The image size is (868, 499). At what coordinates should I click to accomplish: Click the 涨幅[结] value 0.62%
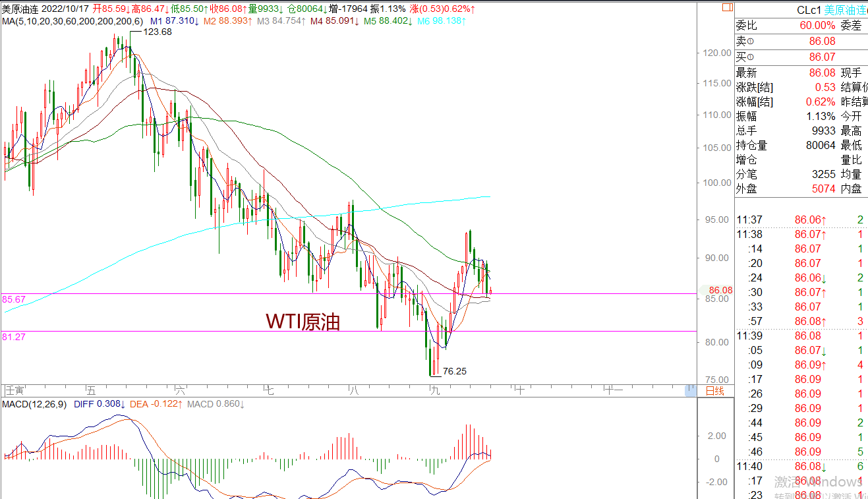point(821,102)
